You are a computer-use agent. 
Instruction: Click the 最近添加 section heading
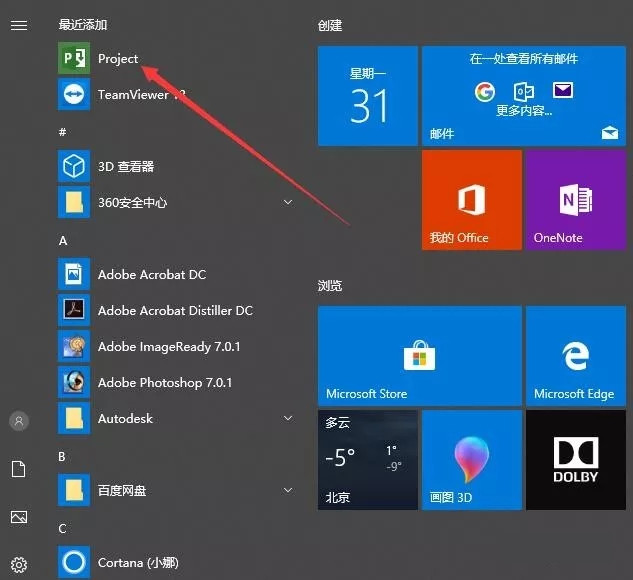tap(83, 25)
